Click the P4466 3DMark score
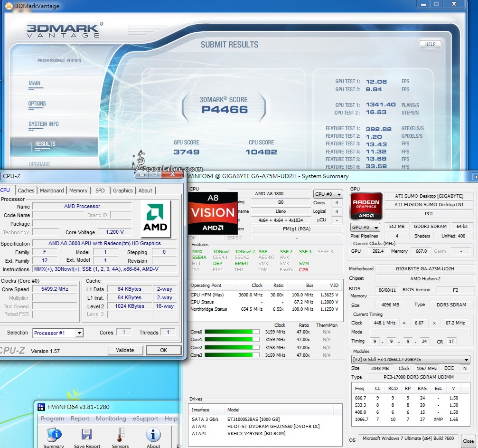This screenshot has width=478, height=448. (225, 110)
